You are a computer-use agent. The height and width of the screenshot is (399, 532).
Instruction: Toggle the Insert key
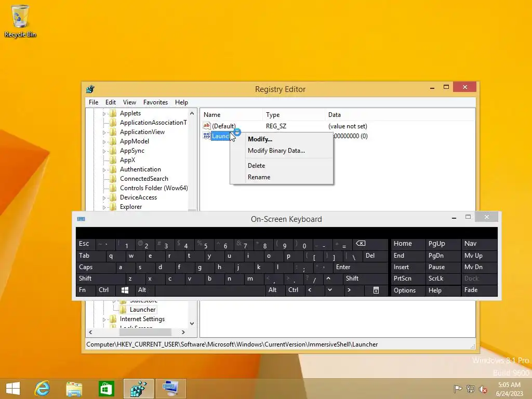point(408,268)
